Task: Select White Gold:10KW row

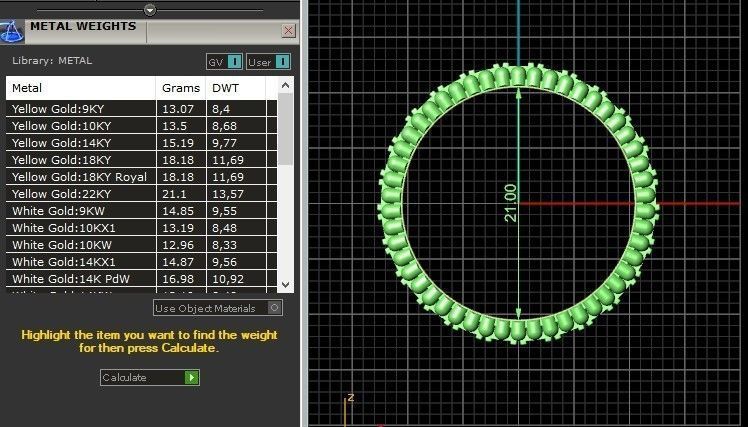Action: 142,245
